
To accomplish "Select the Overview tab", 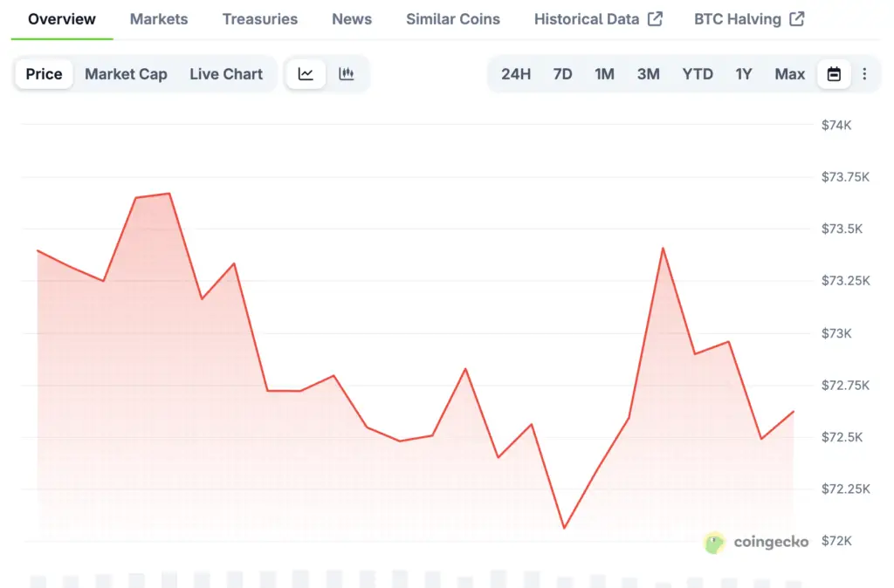I will 62,19.
